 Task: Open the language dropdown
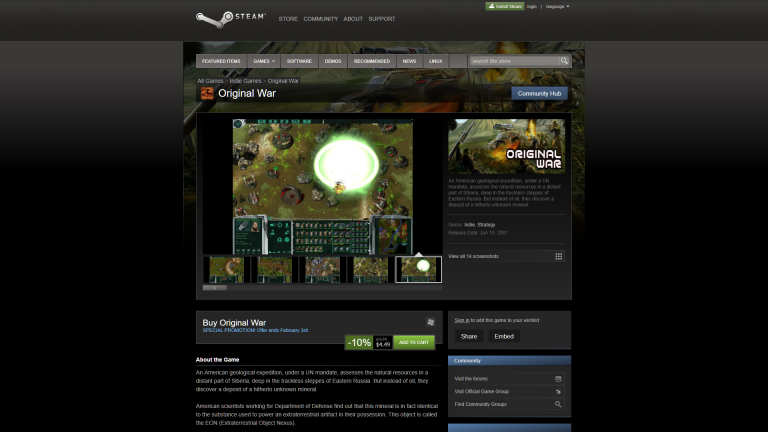(557, 6)
